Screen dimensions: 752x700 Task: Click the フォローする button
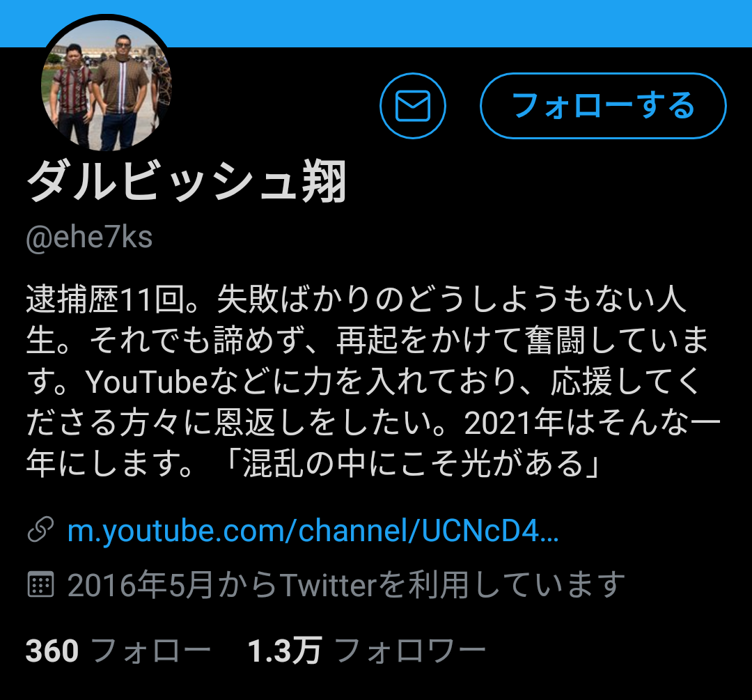click(x=603, y=106)
